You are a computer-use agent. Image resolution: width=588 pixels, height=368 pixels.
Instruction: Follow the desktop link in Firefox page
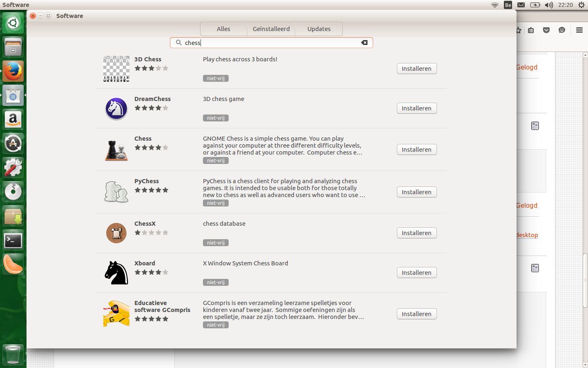click(x=527, y=235)
